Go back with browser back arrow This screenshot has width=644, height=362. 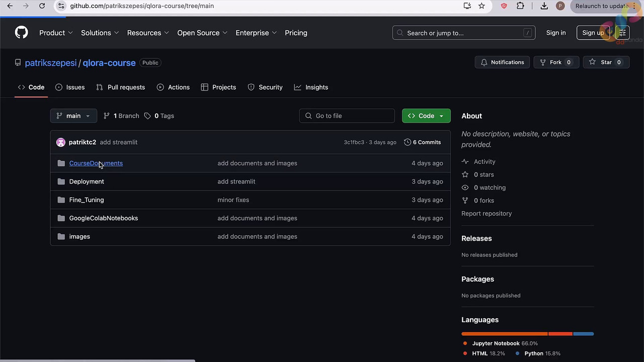10,6
